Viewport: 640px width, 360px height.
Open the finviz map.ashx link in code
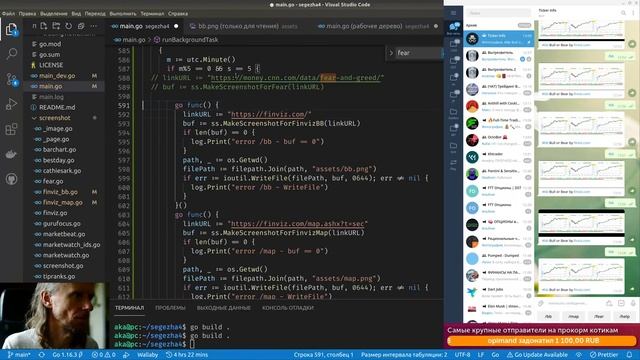pos(297,224)
